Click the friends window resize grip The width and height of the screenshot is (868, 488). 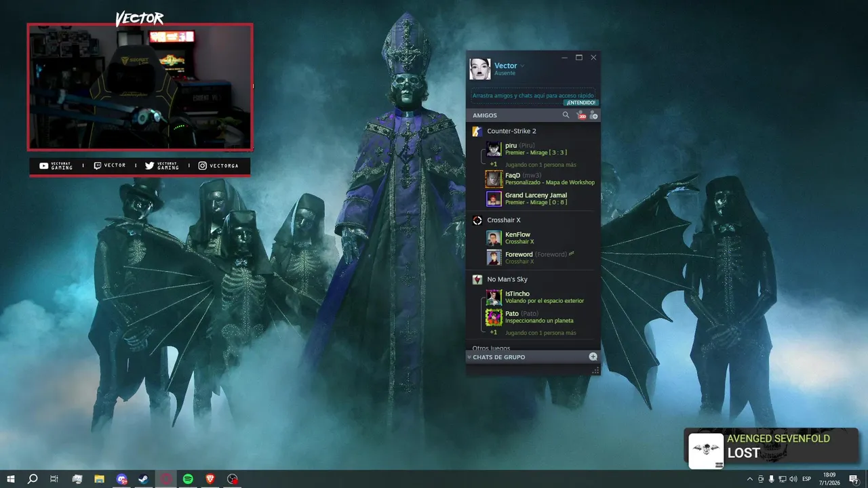pos(595,370)
